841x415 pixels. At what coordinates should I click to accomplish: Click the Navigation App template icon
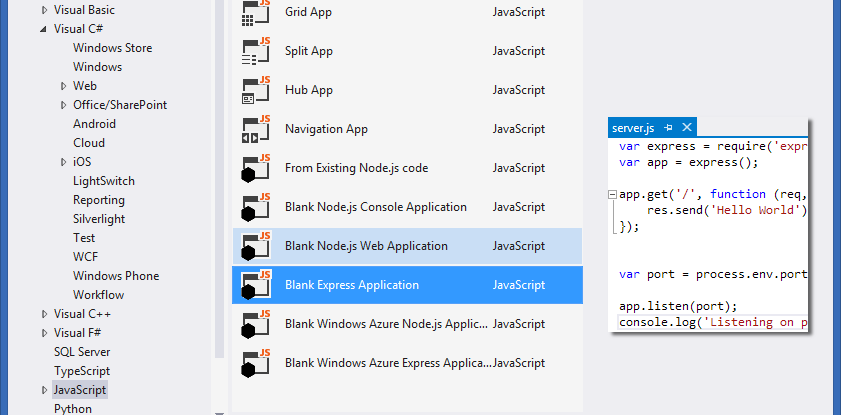pyautogui.click(x=257, y=129)
